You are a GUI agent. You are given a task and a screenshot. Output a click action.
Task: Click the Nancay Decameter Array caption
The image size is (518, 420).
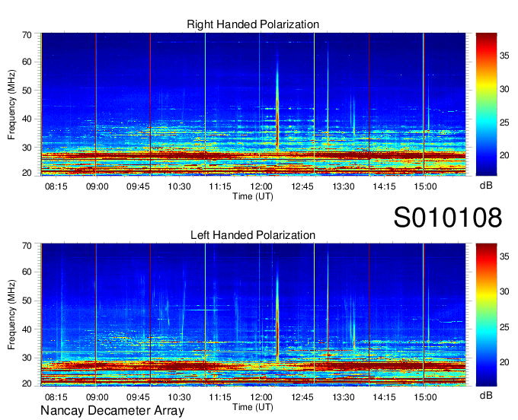coord(112,410)
